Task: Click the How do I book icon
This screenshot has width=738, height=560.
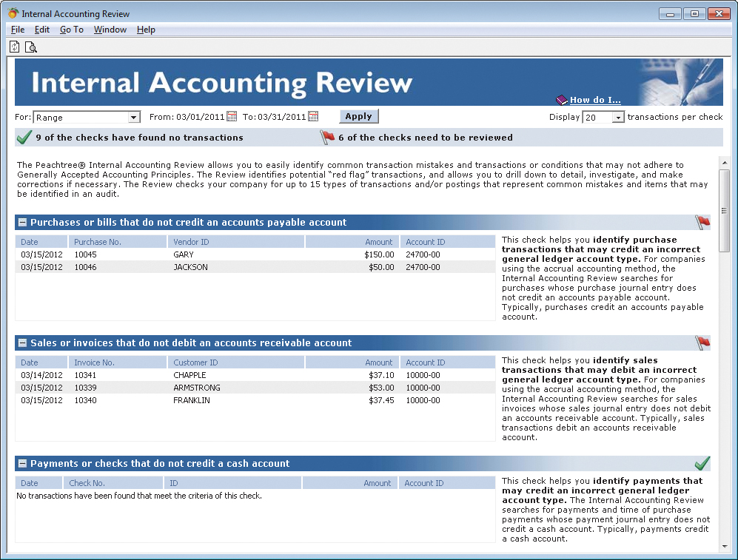Action: pos(562,100)
